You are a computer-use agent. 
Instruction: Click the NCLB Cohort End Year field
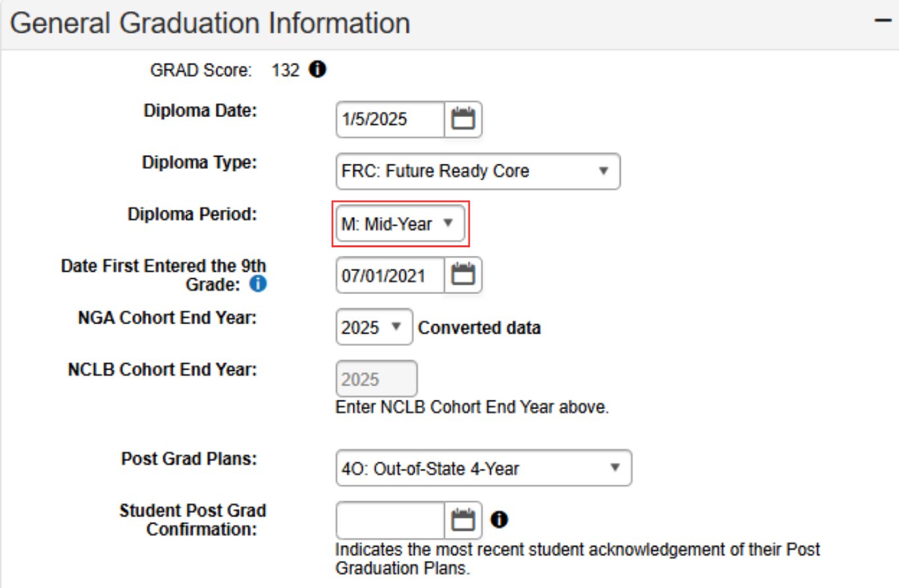(376, 379)
